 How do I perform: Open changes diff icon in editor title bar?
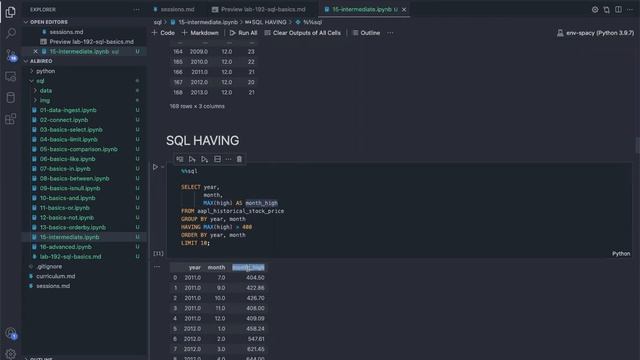coord(607,9)
